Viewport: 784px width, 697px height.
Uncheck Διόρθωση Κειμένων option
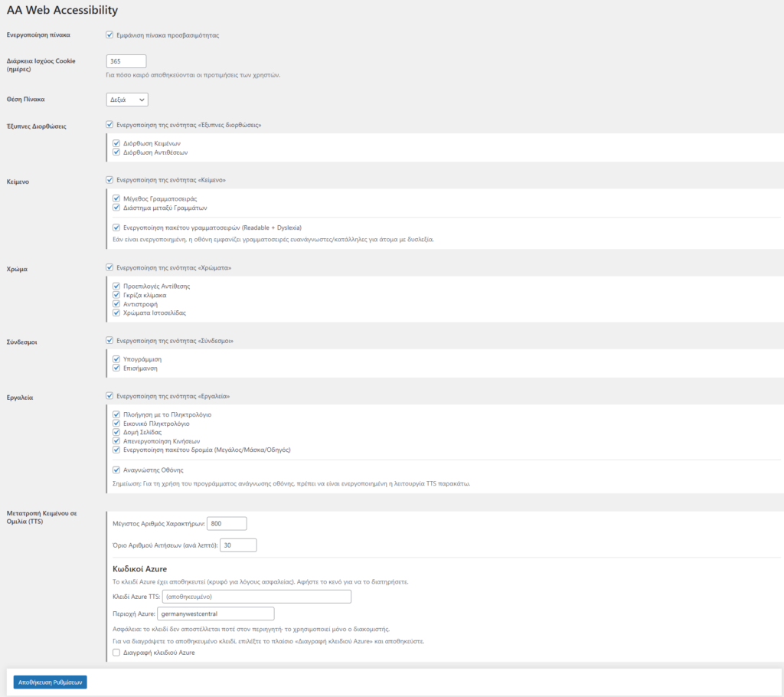(116, 143)
